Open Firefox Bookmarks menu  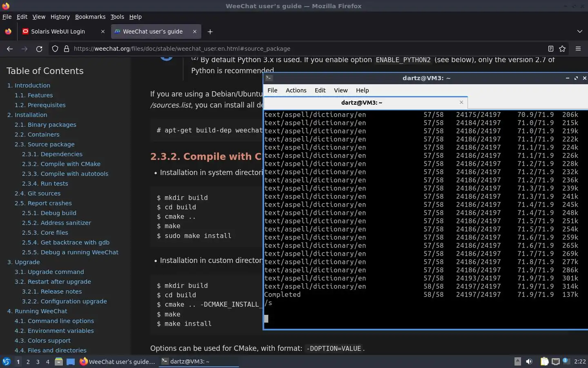90,17
